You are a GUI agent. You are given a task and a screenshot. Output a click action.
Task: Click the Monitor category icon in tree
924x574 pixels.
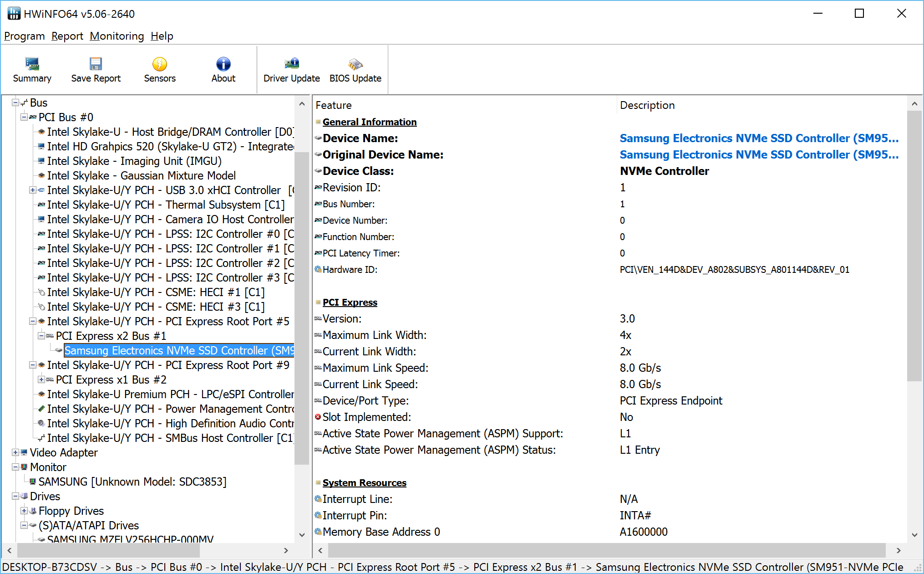click(x=24, y=467)
